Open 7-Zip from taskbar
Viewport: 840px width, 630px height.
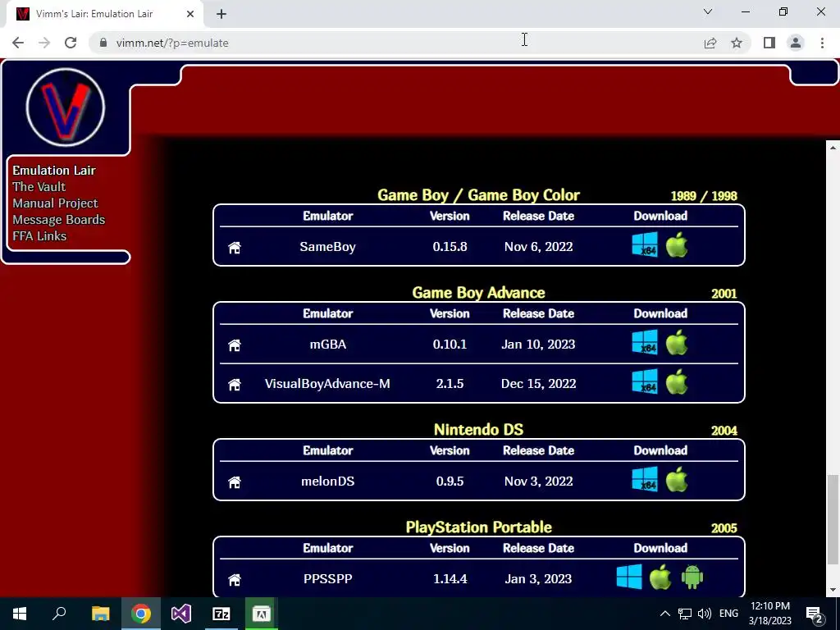(221, 614)
